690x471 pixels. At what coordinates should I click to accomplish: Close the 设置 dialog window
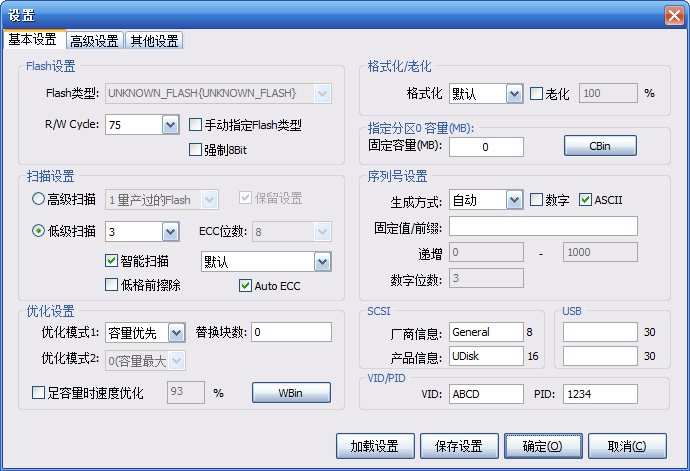coord(674,15)
